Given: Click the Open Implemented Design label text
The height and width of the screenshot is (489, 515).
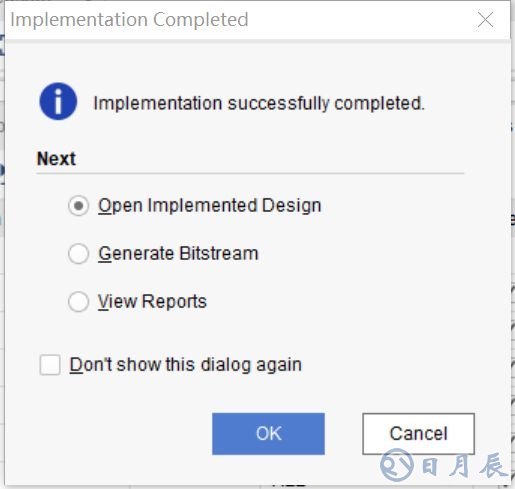Looking at the screenshot, I should (210, 206).
